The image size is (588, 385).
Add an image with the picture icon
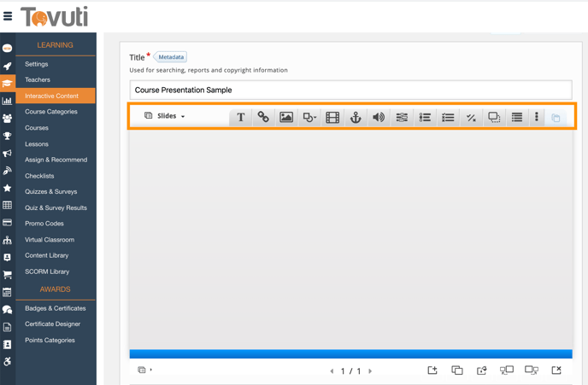286,117
